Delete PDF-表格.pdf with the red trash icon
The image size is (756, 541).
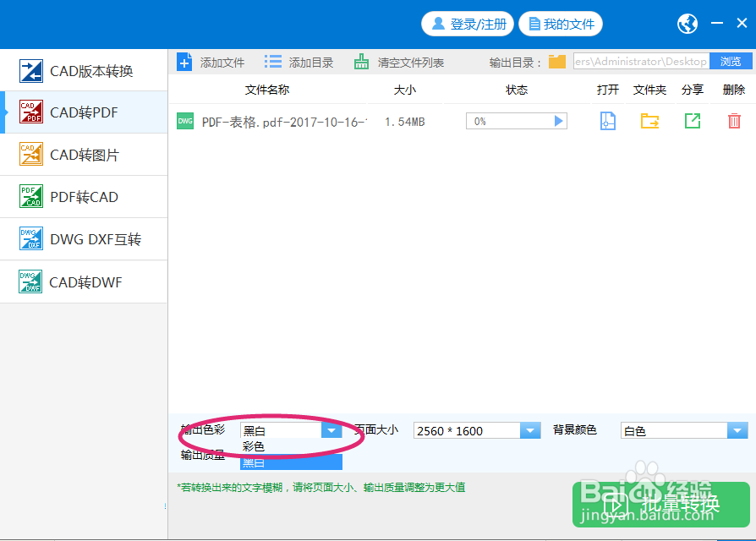pos(732,121)
